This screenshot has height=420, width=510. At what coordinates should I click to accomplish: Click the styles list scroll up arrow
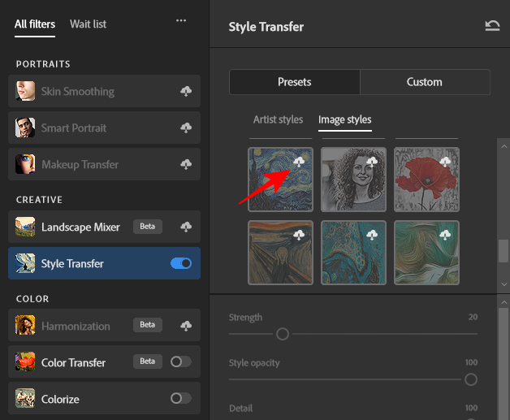tap(504, 147)
